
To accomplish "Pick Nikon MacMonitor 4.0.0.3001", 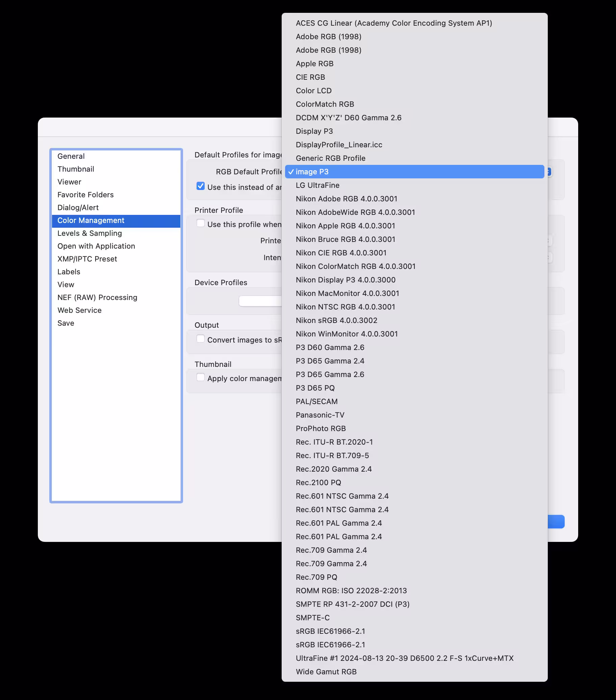I will [x=414, y=294].
